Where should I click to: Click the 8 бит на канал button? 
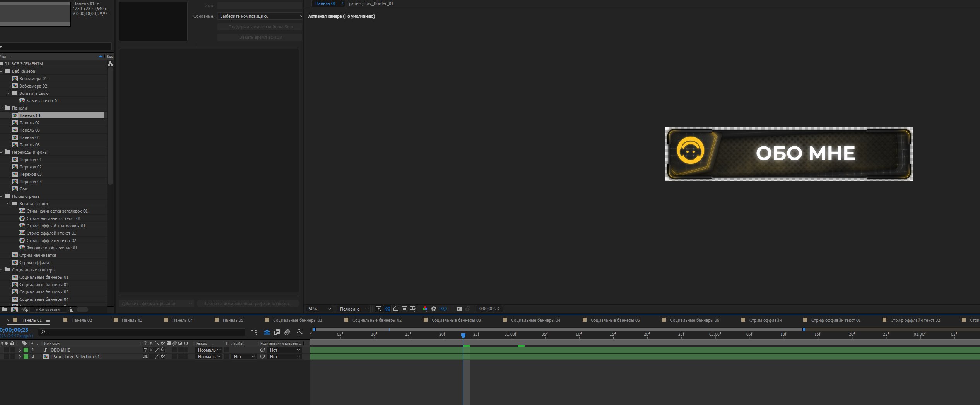48,310
